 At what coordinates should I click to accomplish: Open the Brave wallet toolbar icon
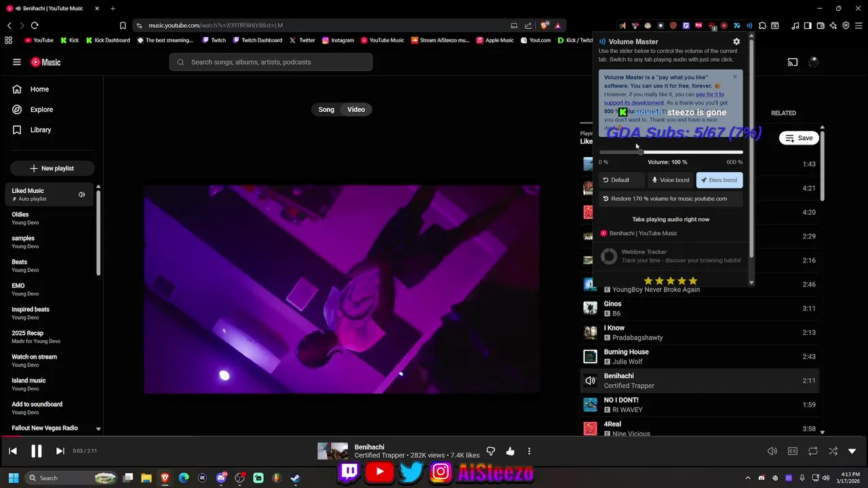(821, 26)
